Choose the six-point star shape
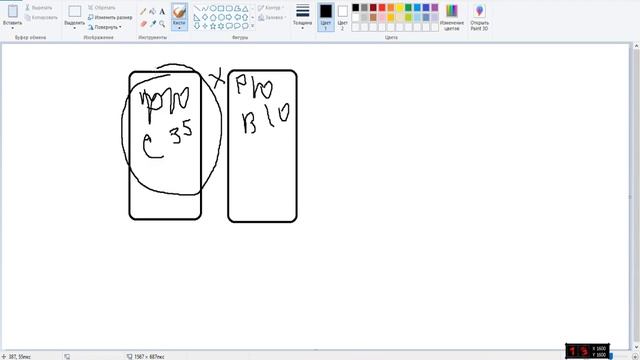The width and height of the screenshot is (640, 360). 221,26
